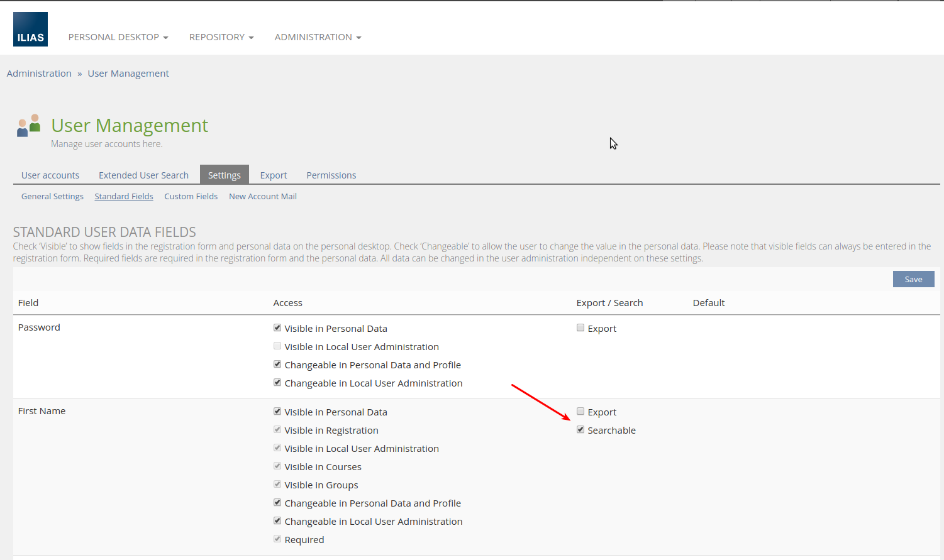Toggle Password Visible in Personal Data
The image size is (944, 560).
tap(277, 328)
